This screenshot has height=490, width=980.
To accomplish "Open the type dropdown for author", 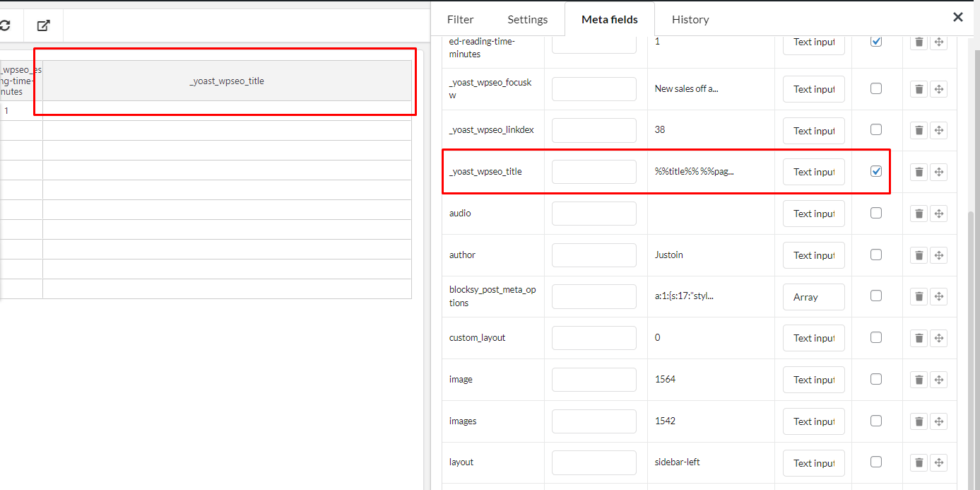I will 814,255.
